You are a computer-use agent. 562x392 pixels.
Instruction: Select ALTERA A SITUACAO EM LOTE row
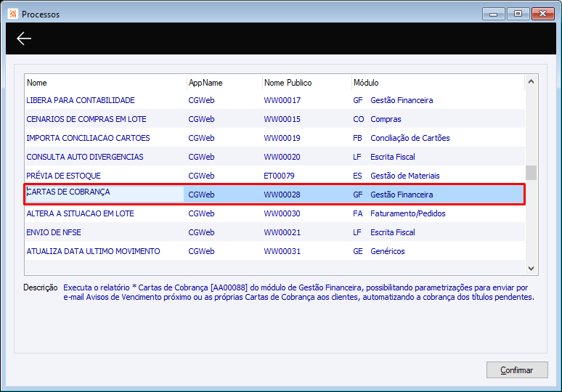(x=275, y=213)
